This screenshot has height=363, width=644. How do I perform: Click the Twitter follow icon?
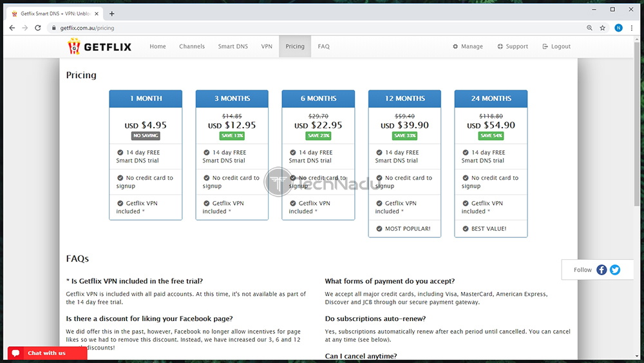615,270
